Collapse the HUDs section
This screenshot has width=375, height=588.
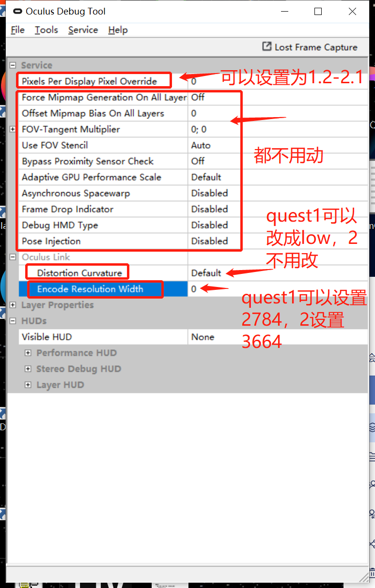tap(13, 321)
